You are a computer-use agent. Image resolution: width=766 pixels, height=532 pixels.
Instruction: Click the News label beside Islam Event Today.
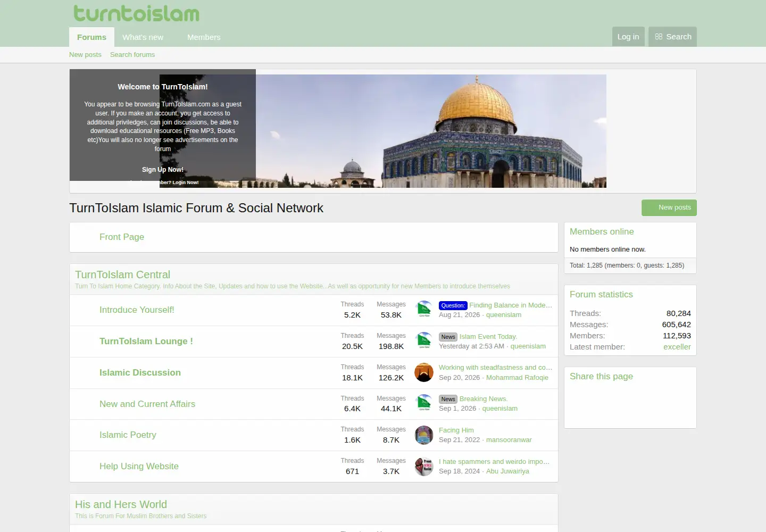(x=448, y=337)
